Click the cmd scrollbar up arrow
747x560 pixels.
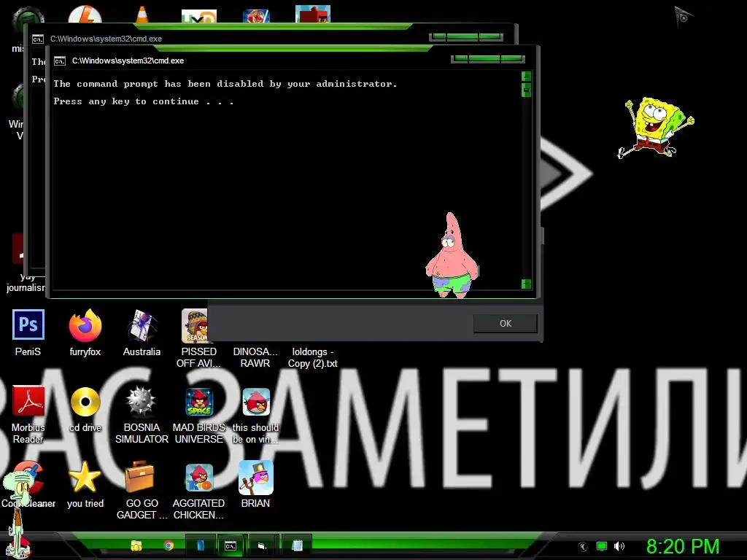(x=527, y=76)
